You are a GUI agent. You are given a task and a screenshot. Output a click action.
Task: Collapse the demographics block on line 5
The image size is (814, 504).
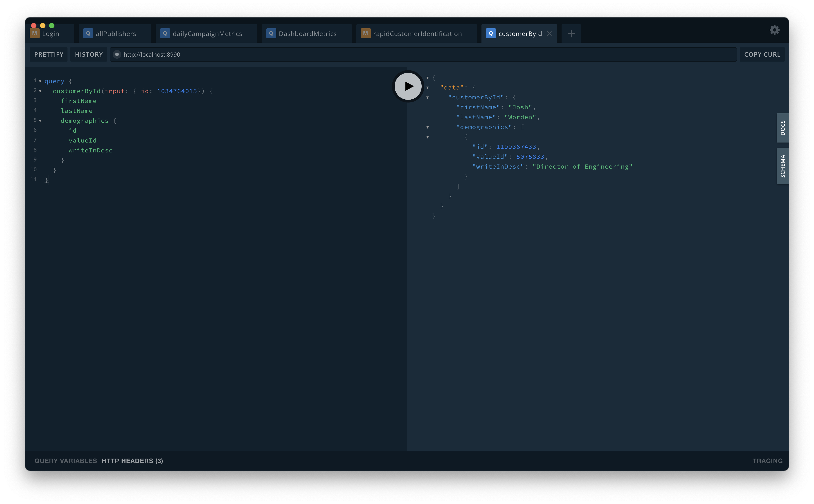(40, 121)
